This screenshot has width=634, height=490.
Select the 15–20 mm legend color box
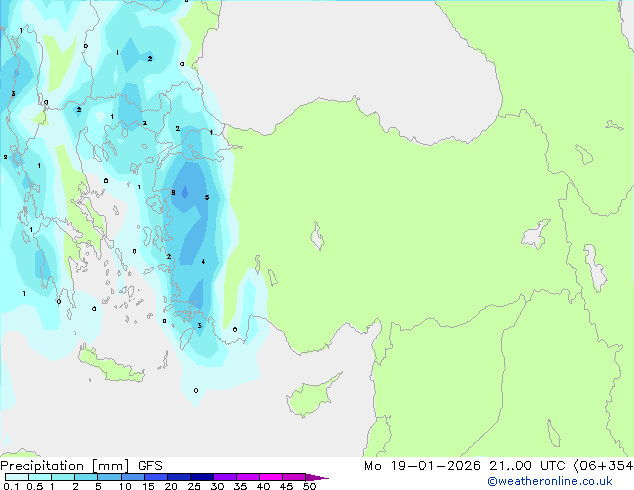[x=155, y=477]
